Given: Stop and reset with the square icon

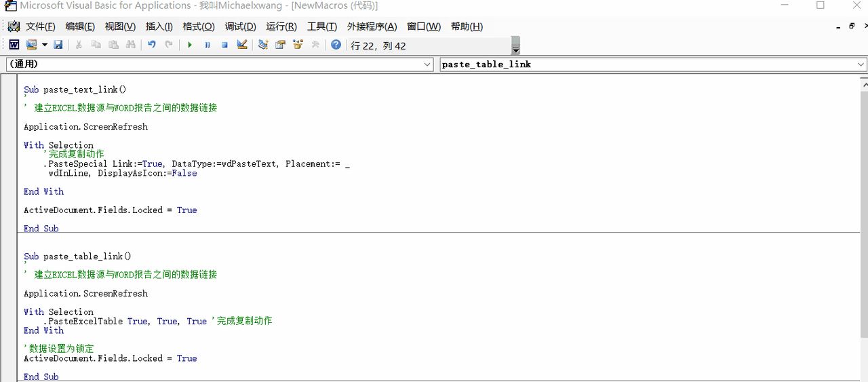Looking at the screenshot, I should pos(224,45).
